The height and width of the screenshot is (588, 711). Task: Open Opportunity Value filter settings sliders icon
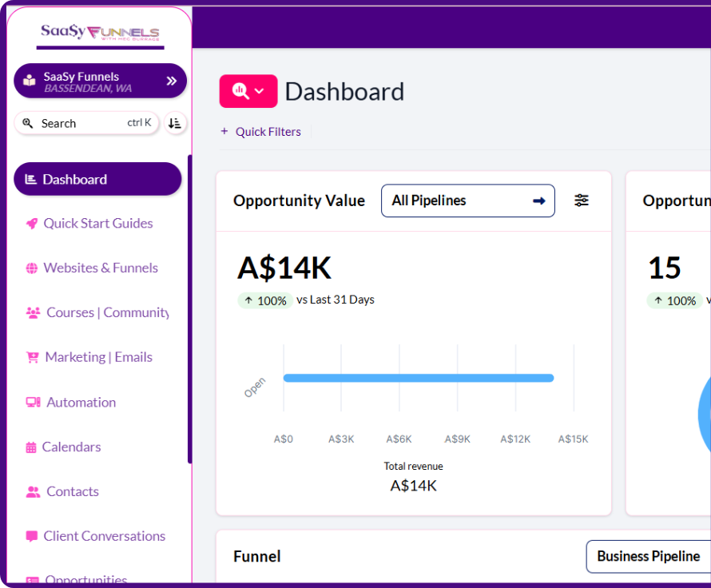(582, 201)
